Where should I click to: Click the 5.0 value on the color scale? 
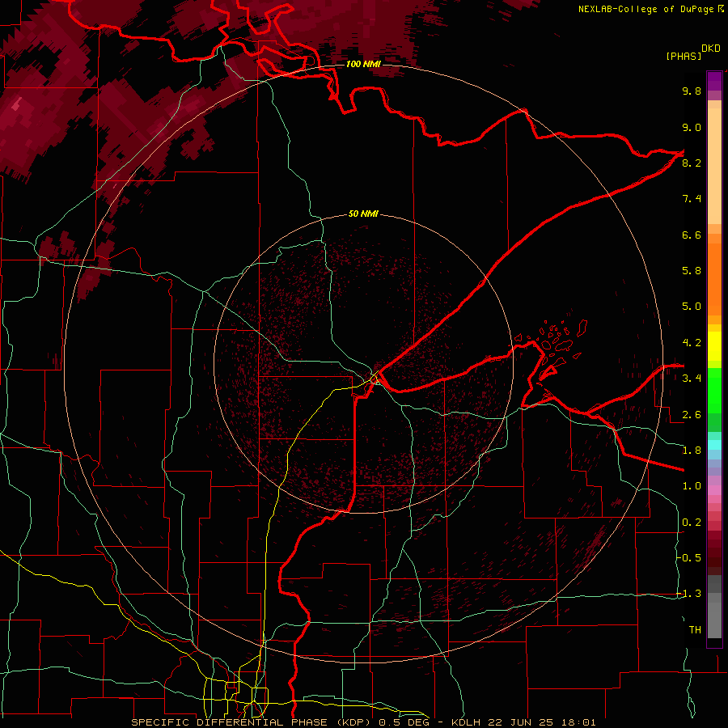[692, 307]
